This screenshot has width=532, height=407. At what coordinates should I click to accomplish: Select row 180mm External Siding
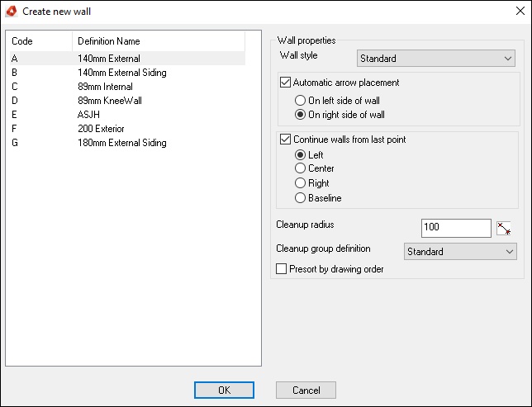point(127,143)
